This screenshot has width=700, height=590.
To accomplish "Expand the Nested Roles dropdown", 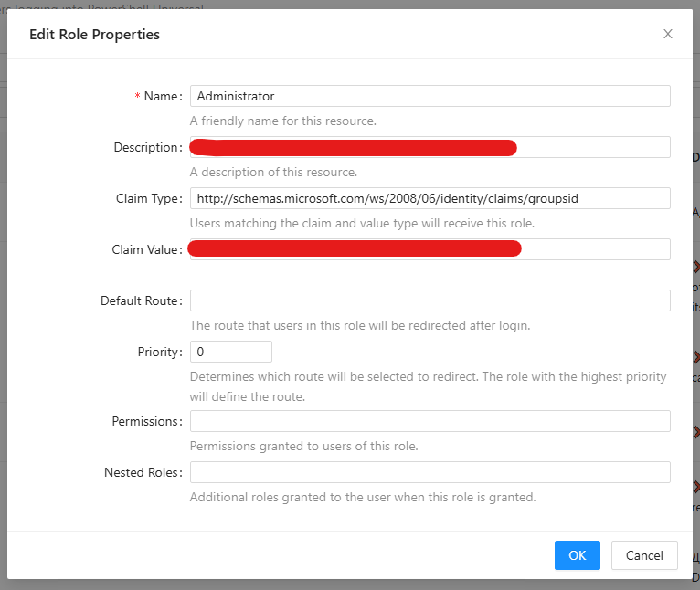I will (430, 472).
